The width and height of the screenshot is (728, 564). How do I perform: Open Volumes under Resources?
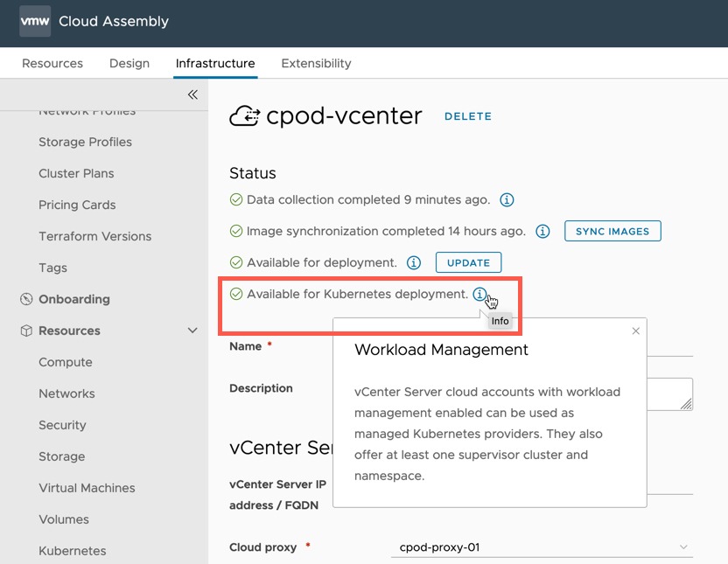point(64,519)
